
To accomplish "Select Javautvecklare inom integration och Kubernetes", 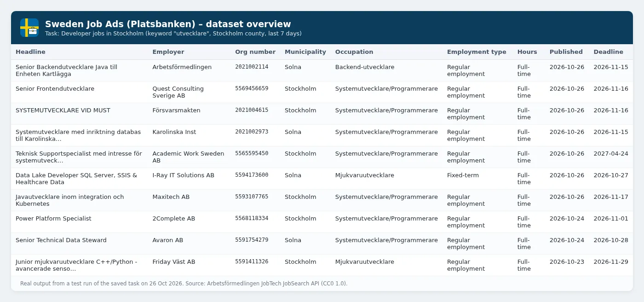I will [69, 200].
